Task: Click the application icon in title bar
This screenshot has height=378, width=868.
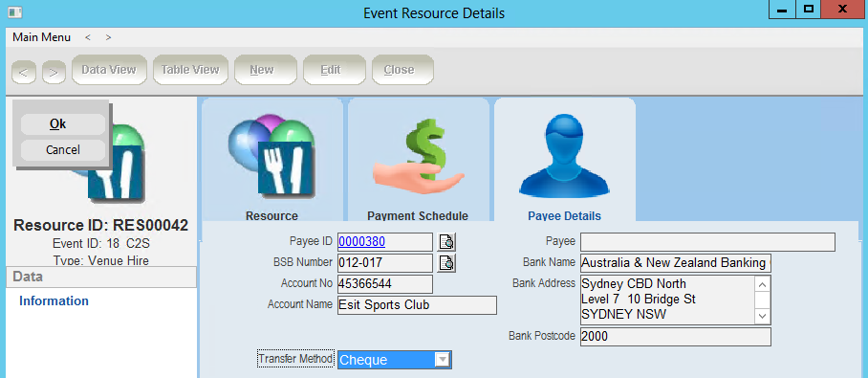Action: [15, 12]
